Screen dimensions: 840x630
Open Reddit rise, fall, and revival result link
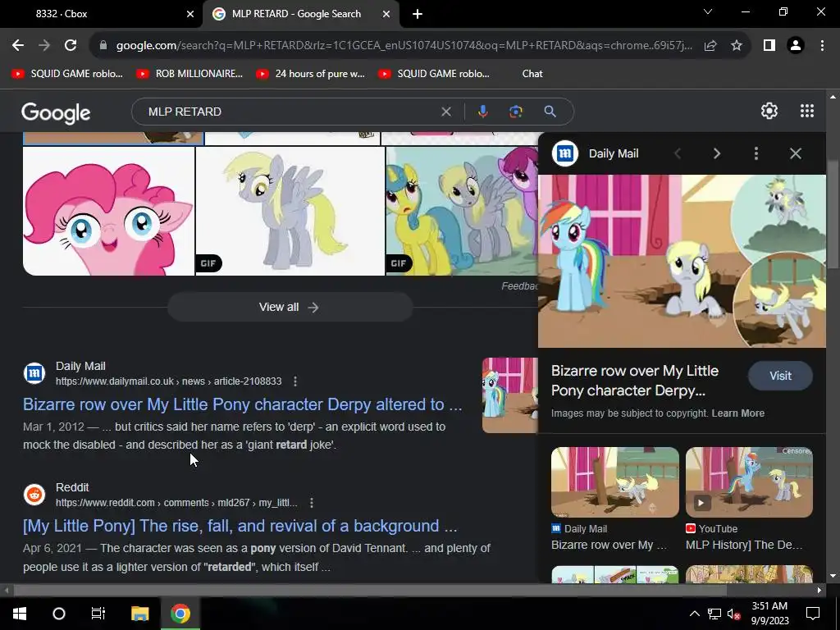coord(240,526)
